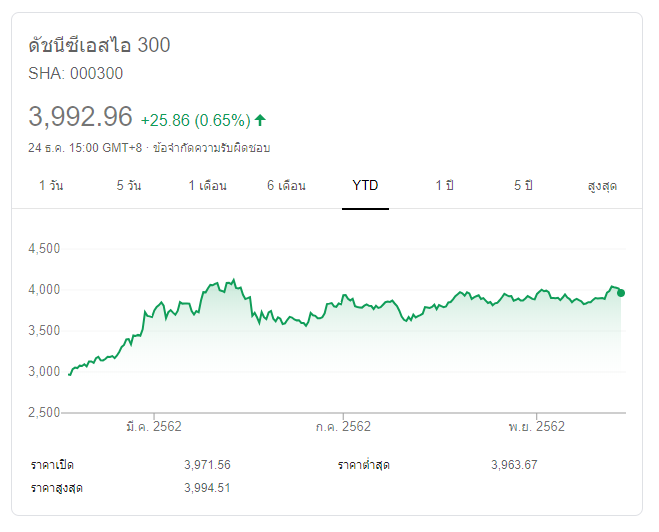Image resolution: width=659 pixels, height=532 pixels.
Task: Select the 1 วัน time range tab
Action: (52, 186)
